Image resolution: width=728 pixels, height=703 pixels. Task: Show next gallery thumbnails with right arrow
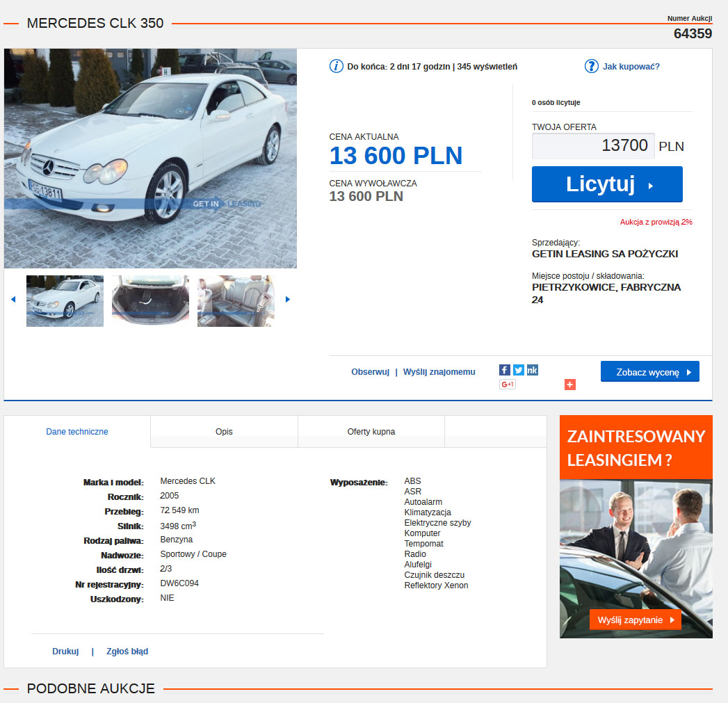coord(288,300)
